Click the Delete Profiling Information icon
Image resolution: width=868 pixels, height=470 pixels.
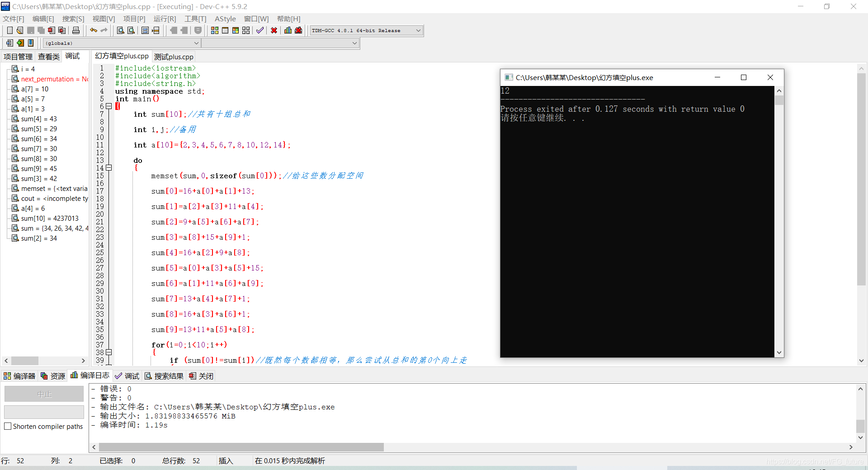(298, 30)
